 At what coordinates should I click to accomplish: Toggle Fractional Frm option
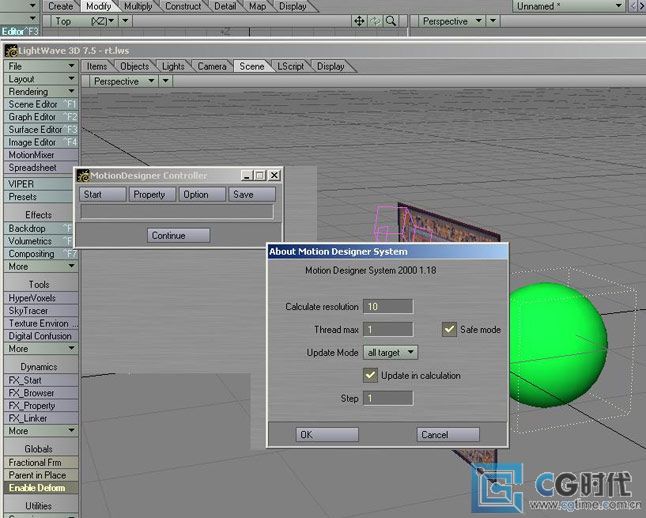point(41,462)
